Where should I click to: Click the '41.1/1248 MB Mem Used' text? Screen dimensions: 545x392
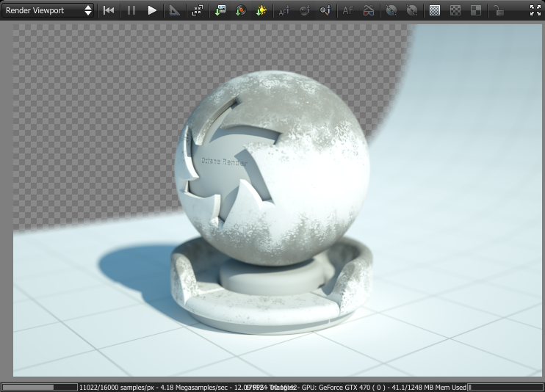429,387
